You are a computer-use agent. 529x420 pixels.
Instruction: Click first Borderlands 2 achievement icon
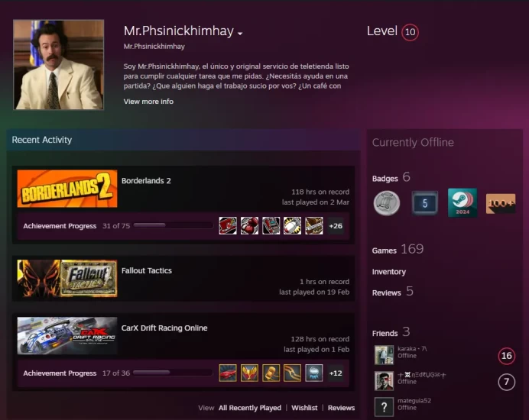click(228, 226)
